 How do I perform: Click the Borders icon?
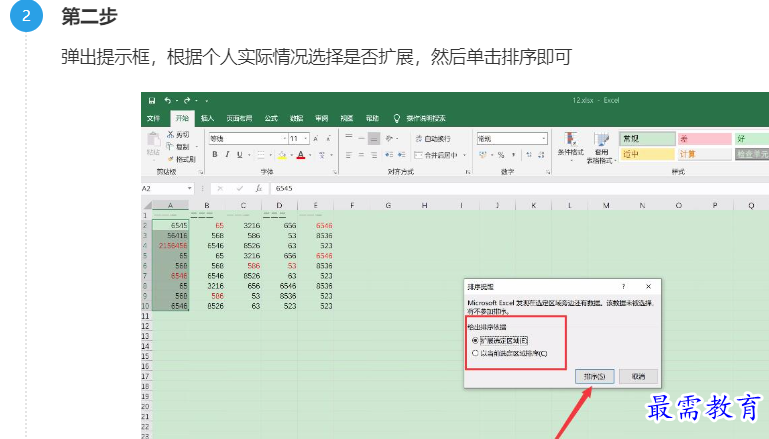tap(261, 155)
